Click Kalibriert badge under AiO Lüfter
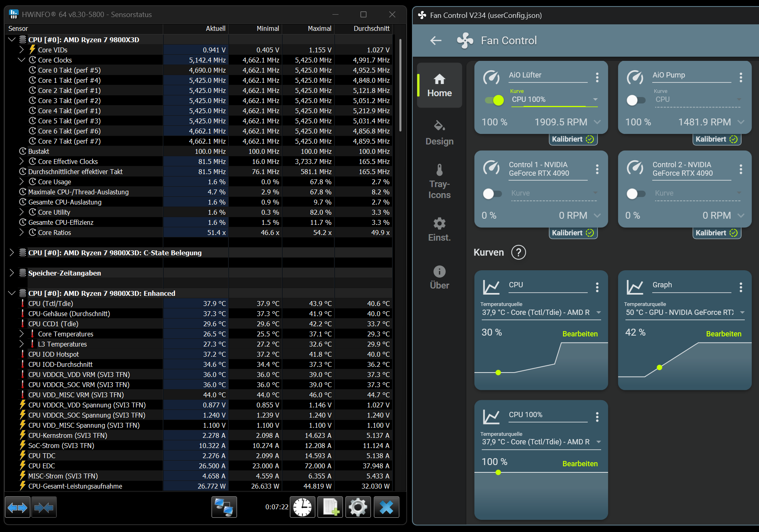 tap(573, 139)
